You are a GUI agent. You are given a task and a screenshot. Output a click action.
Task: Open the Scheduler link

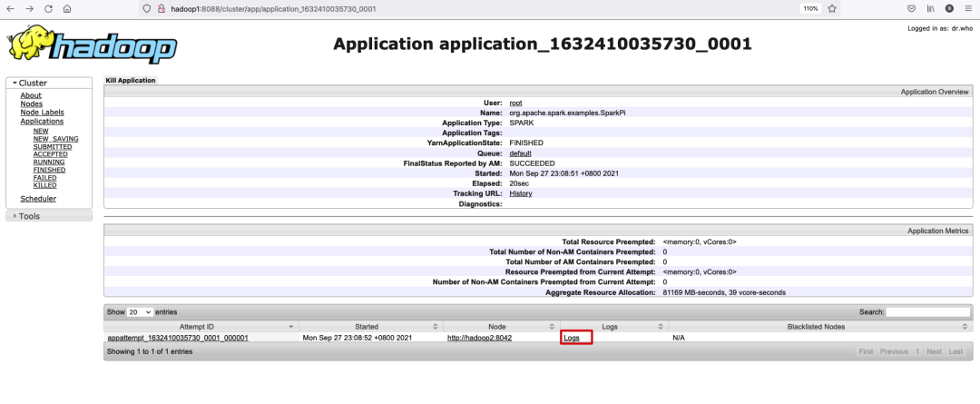point(38,199)
